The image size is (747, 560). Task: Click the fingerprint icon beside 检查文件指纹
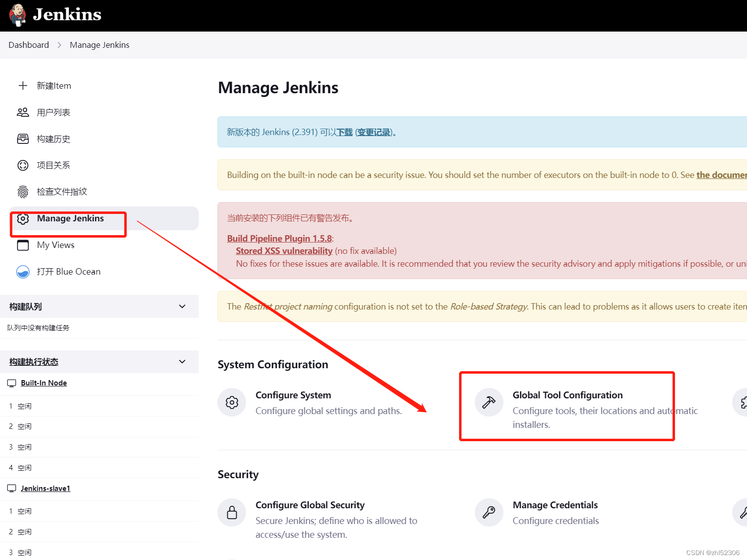tap(23, 192)
